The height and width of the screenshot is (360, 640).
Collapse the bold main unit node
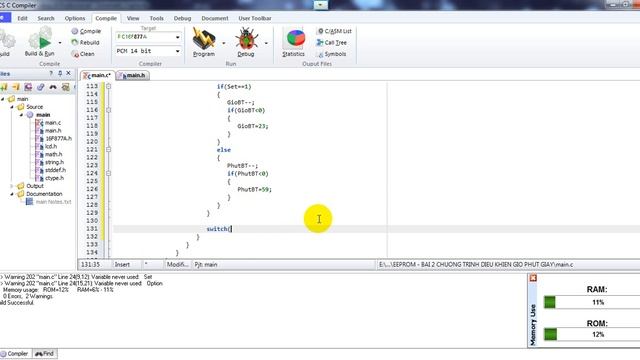point(21,115)
